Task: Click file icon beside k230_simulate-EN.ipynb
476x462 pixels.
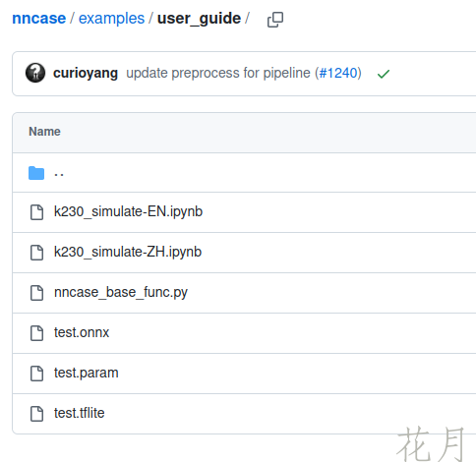Action: (x=36, y=212)
